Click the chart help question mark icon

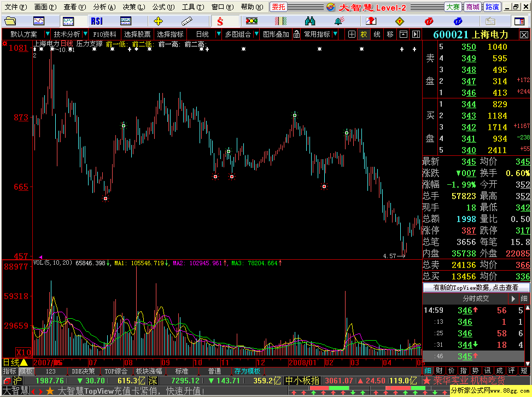tap(371, 21)
